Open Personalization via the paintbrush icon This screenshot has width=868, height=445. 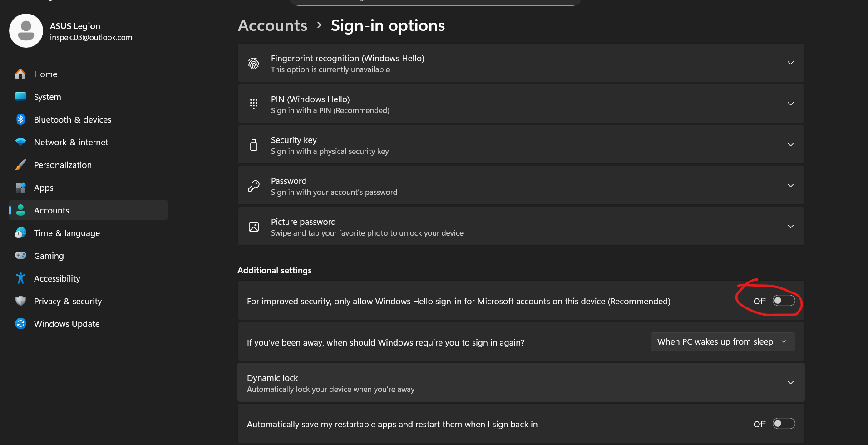coord(20,165)
